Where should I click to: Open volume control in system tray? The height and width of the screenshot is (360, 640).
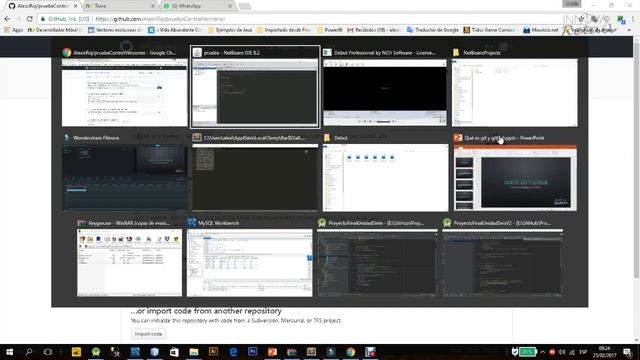[562, 352]
